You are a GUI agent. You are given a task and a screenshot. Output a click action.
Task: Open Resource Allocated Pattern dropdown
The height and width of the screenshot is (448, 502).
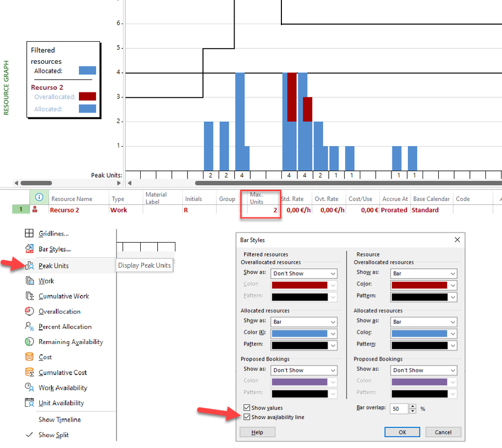424,345
